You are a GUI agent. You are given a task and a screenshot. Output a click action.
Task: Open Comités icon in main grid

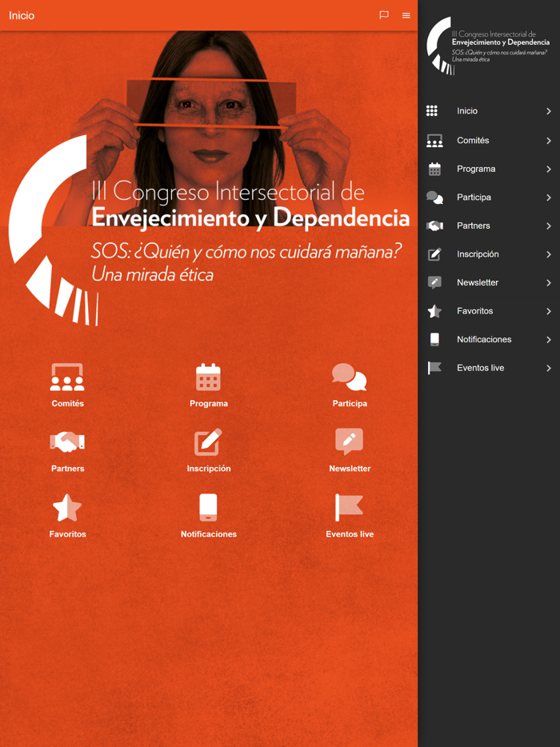point(67,377)
